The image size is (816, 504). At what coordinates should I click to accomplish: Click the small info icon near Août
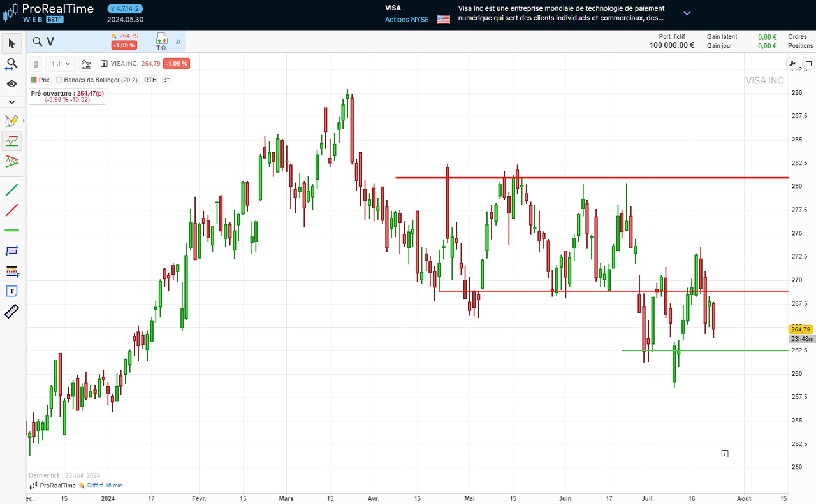pos(725,454)
